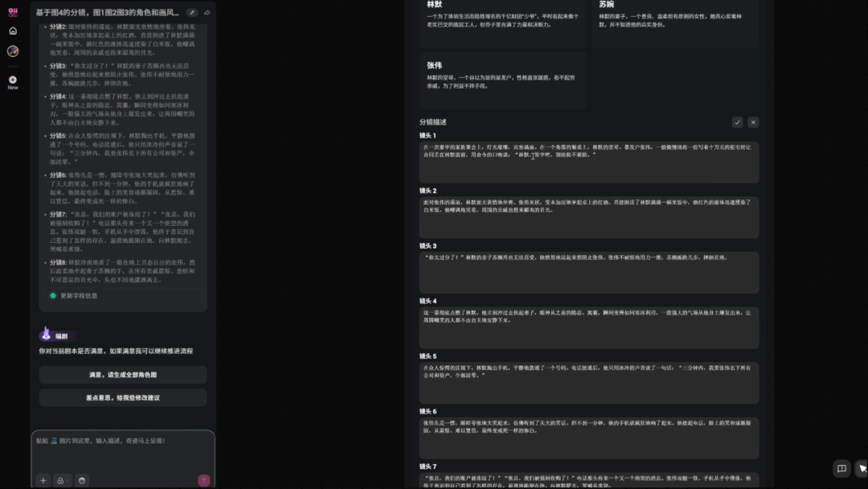Screen dimensions: 868x489
Task: Go to home via the house icon
Action: (12, 31)
